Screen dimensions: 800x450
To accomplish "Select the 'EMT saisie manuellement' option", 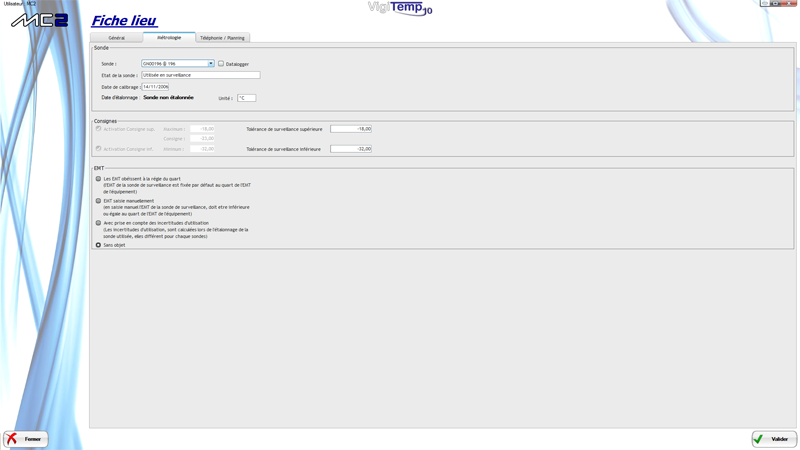I will coord(98,201).
